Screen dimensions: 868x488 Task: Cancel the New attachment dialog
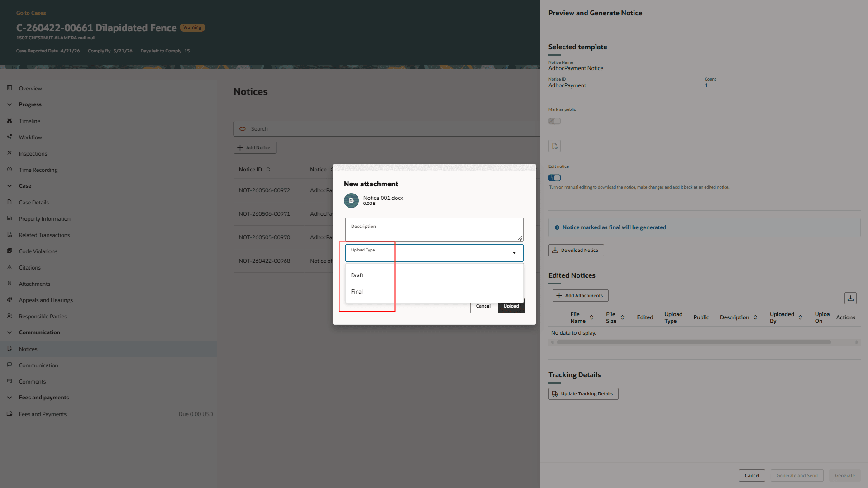pos(483,306)
